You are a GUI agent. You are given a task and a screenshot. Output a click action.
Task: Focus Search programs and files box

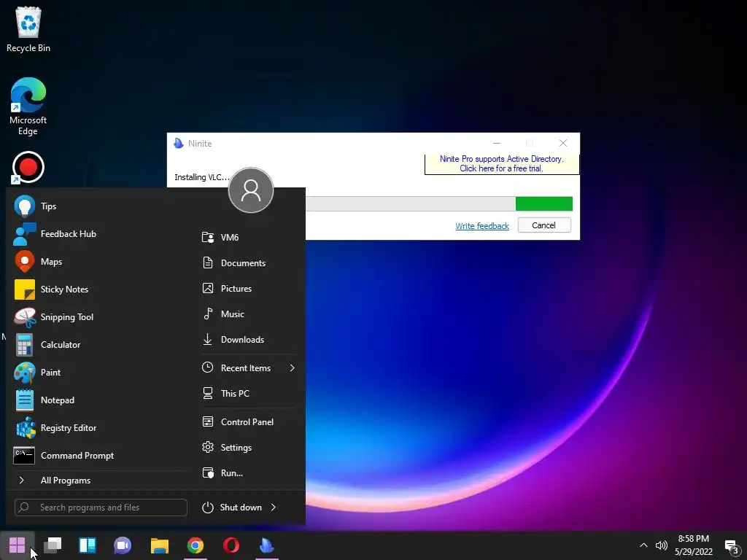click(x=101, y=507)
